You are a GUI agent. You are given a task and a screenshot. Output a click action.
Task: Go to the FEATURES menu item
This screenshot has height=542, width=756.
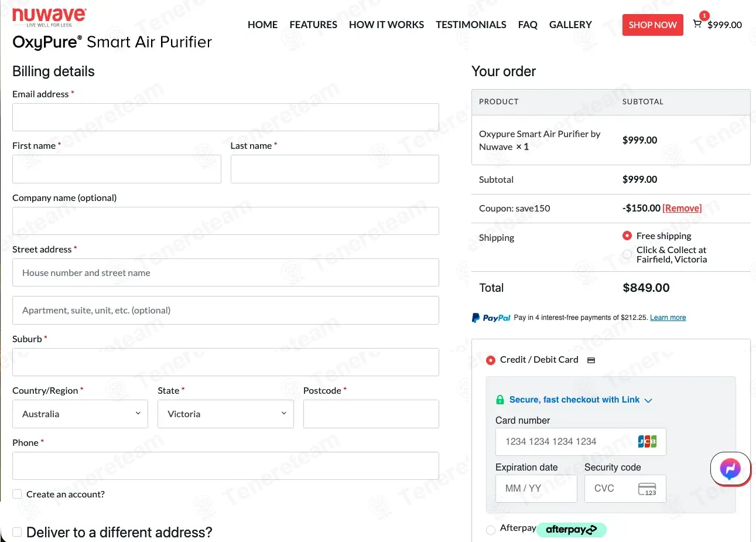[313, 25]
